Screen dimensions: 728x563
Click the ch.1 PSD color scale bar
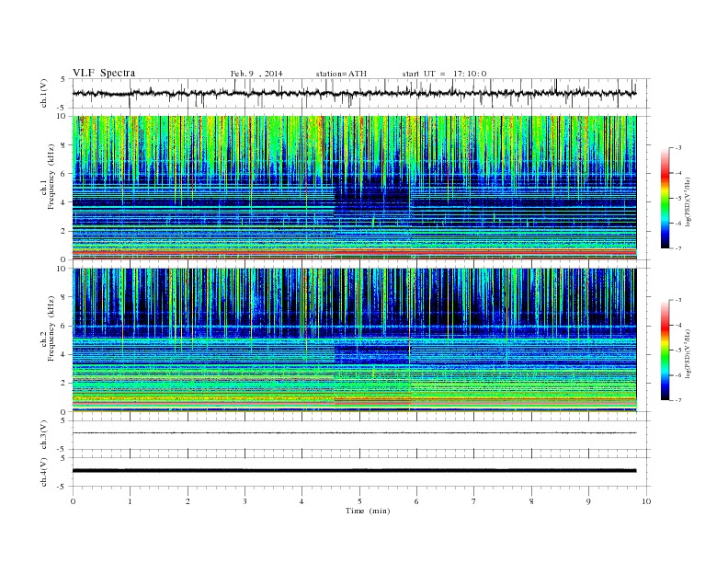(x=665, y=199)
